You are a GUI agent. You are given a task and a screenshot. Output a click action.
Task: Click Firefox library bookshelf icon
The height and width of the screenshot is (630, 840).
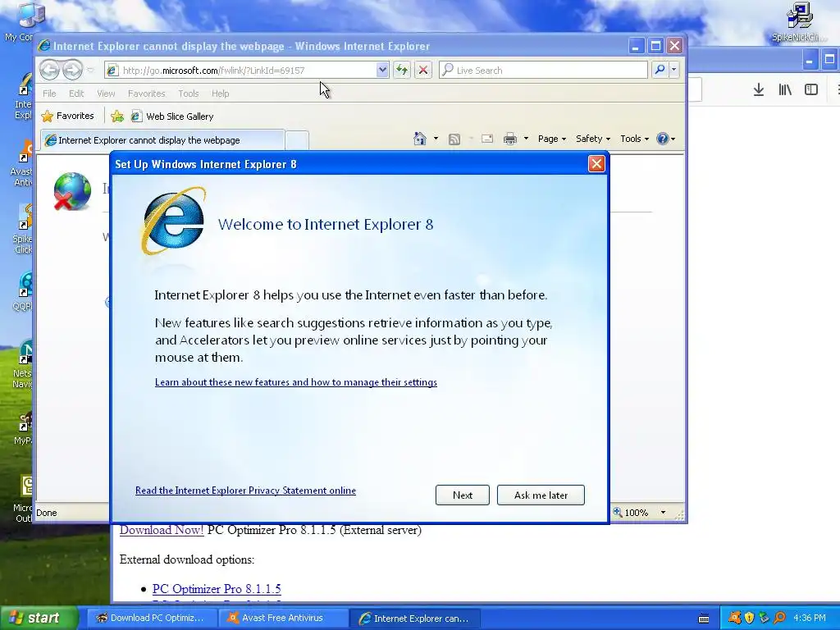(x=785, y=89)
